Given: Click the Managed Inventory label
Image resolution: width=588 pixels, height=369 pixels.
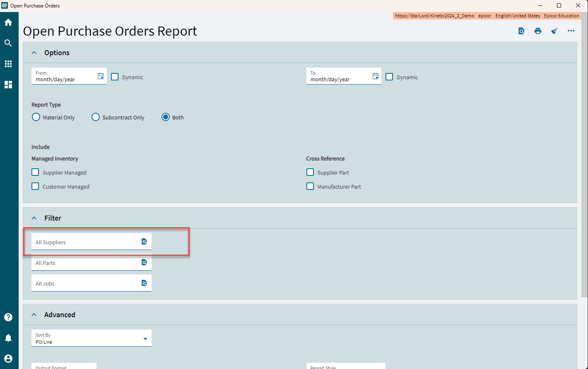Looking at the screenshot, I should [55, 159].
